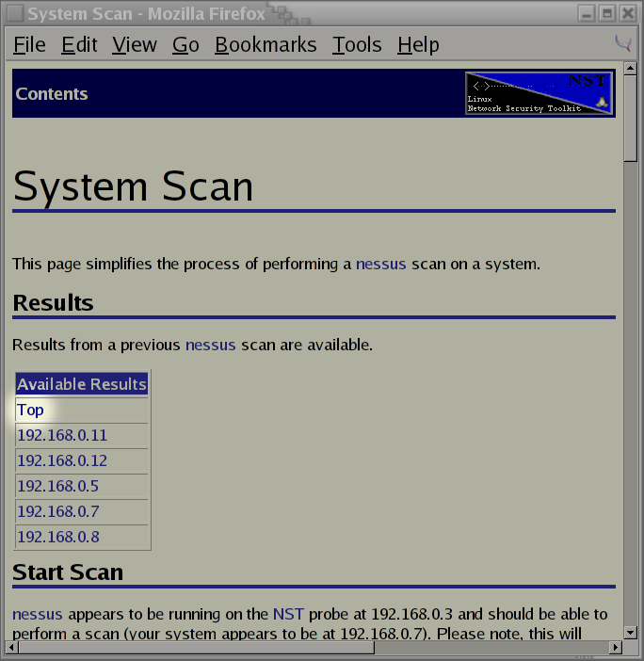Screen dimensions: 644x661
Task: Open the File menu
Action: 29,44
